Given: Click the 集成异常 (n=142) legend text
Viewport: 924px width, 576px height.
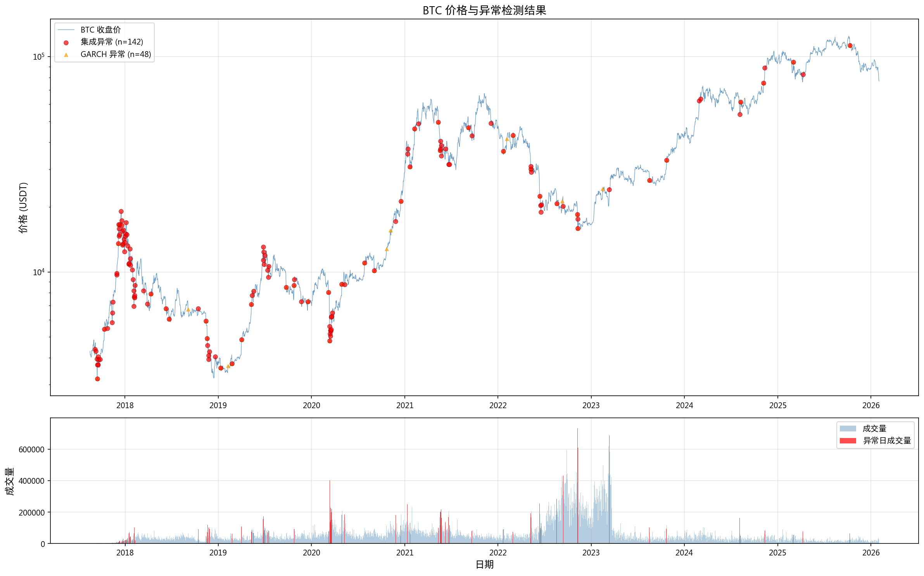Looking at the screenshot, I should coord(112,42).
